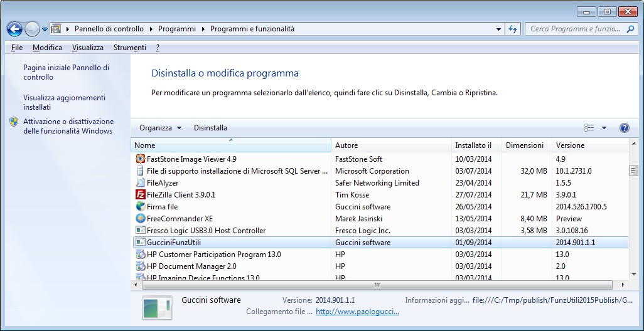Screen dimensions: 644x331
Task: Open the view options dropdown arrow
Action: tap(604, 127)
